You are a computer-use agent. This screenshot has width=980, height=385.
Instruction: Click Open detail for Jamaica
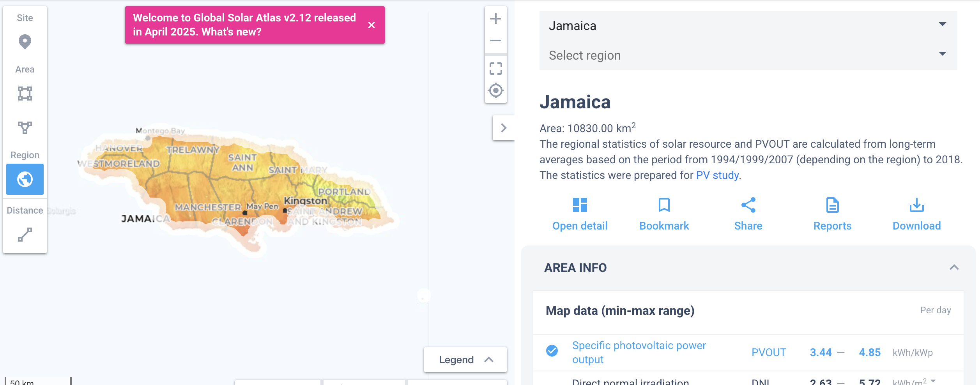click(580, 214)
